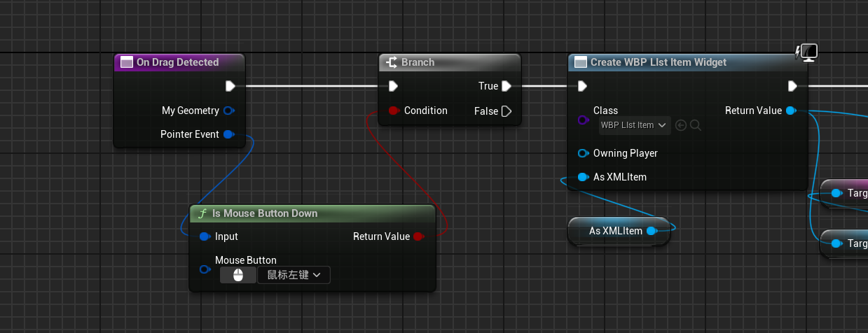Click the Is Mouse Button Down Return Value pin

coord(418,236)
